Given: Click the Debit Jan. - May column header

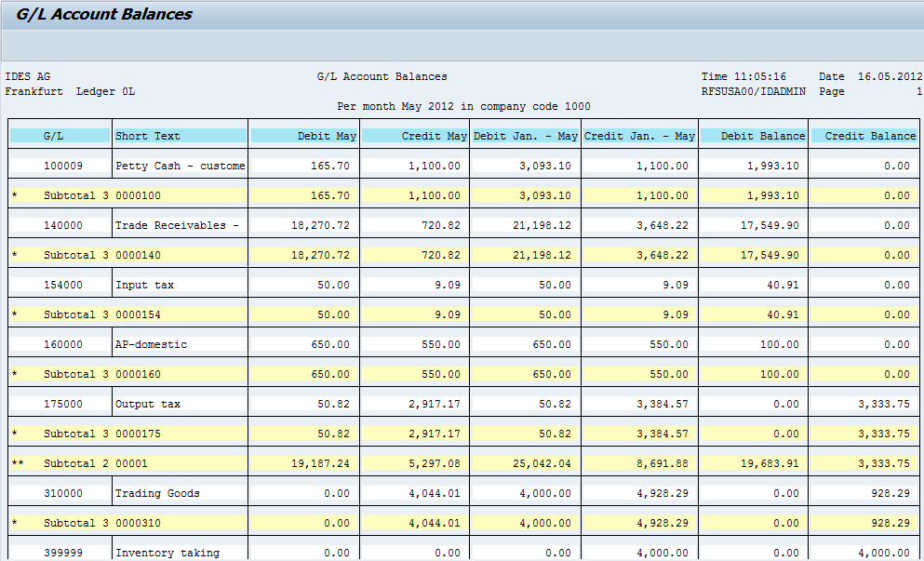Looking at the screenshot, I should [526, 135].
